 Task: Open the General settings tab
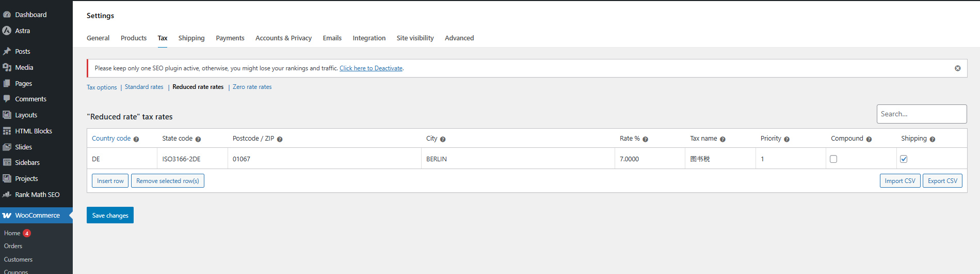[x=98, y=38]
